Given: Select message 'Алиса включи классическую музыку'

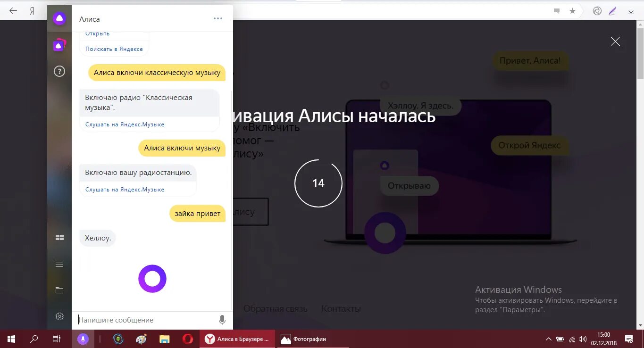Looking at the screenshot, I should (x=157, y=73).
